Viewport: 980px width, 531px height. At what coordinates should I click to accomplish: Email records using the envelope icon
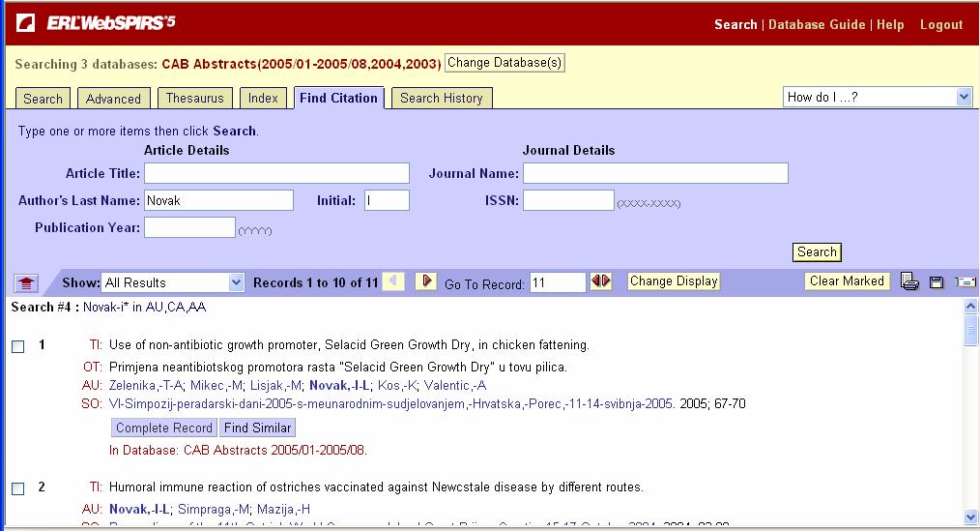pyautogui.click(x=966, y=282)
